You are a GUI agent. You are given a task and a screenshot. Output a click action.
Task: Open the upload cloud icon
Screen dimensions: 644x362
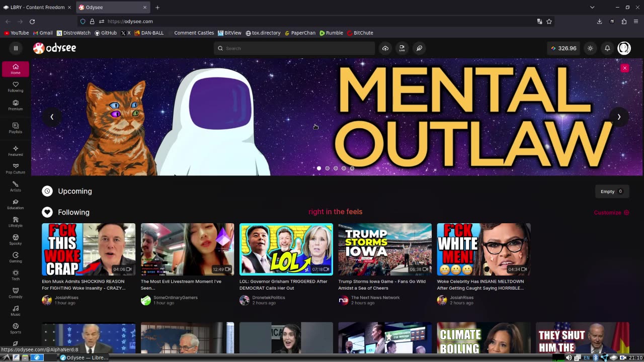point(385,48)
